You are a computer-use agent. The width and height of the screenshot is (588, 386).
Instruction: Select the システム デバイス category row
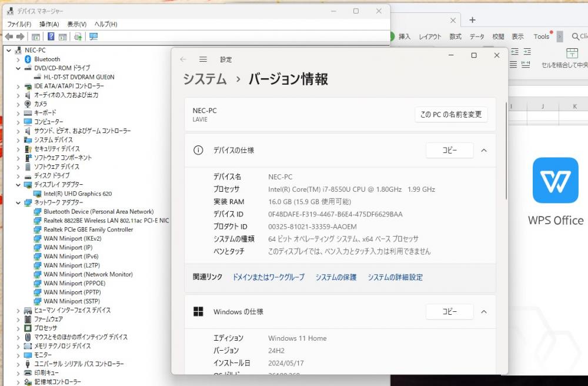coord(54,140)
